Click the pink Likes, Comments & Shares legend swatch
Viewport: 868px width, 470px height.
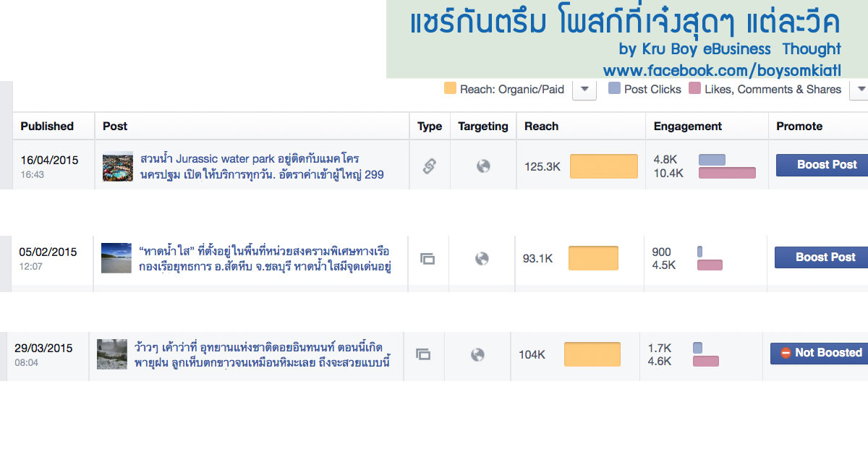pos(694,89)
